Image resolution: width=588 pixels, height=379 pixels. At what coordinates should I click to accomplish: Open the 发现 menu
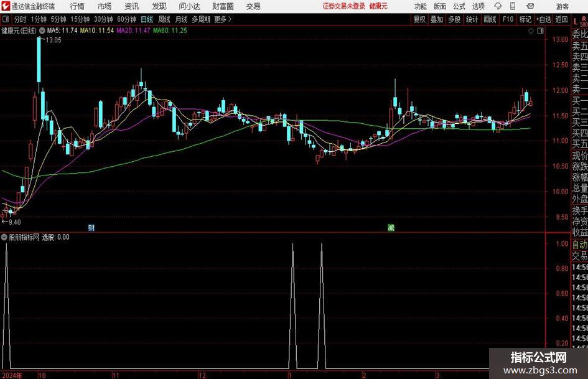[159, 6]
